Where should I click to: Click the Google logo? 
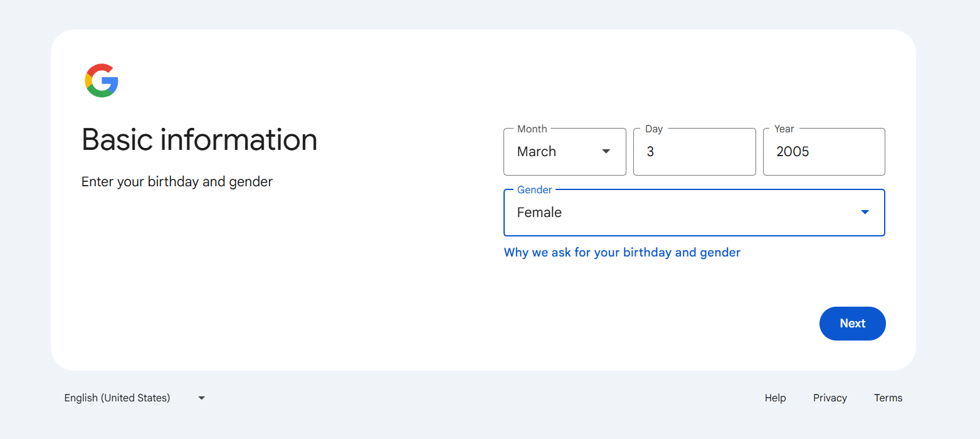point(102,80)
